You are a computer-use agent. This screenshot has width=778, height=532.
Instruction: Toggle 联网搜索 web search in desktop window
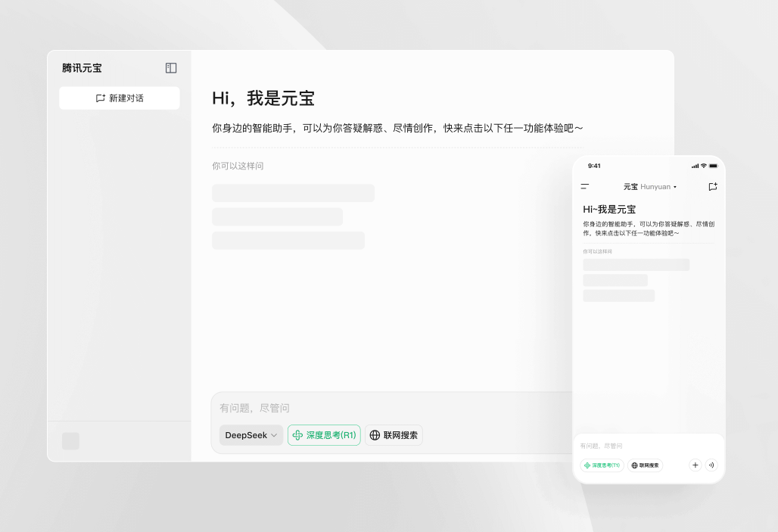394,435
